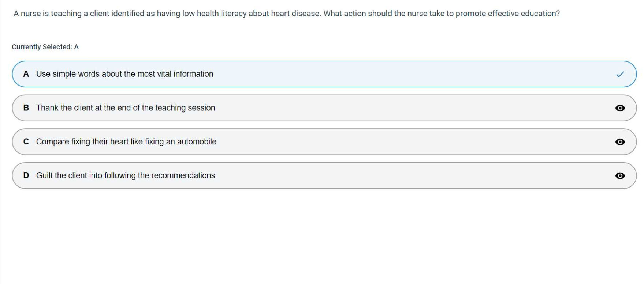Toggle the eye icon for answer D

pos(620,176)
